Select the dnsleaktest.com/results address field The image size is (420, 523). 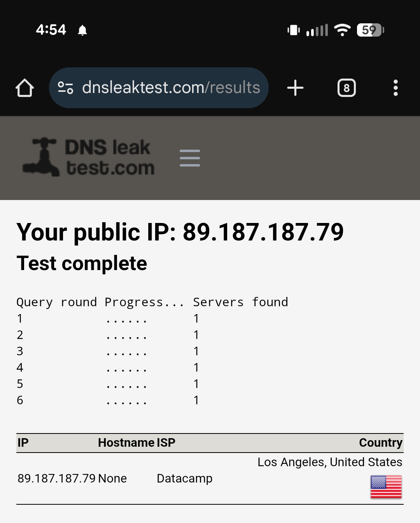tap(171, 88)
